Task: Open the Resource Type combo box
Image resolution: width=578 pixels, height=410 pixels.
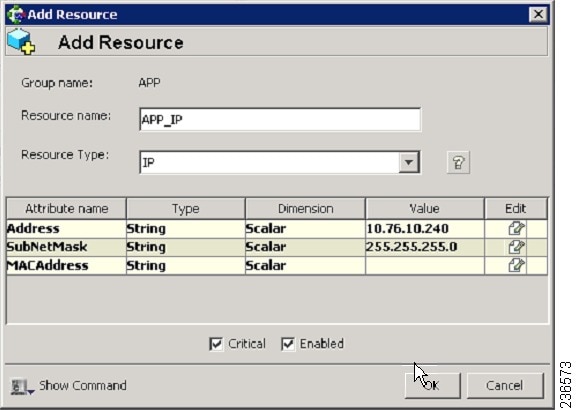Action: pyautogui.click(x=280, y=162)
